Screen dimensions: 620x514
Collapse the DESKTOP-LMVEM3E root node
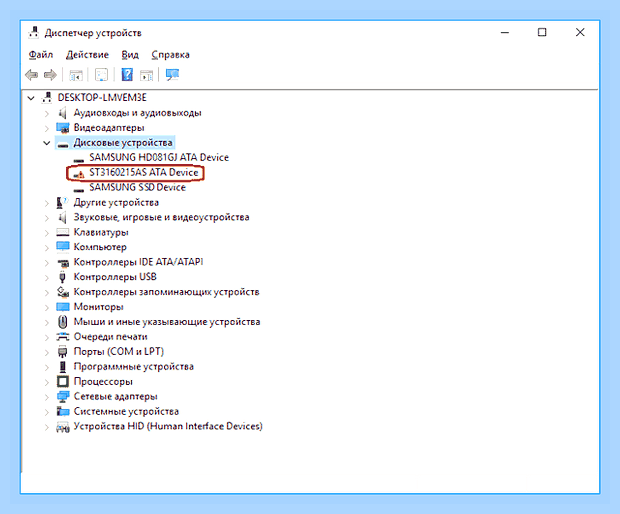pos(31,98)
